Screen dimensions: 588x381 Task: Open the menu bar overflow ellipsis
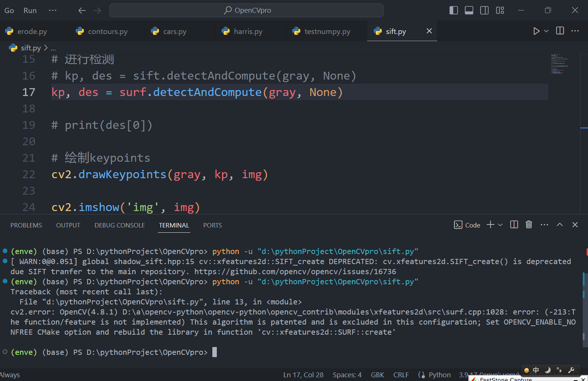pos(53,10)
